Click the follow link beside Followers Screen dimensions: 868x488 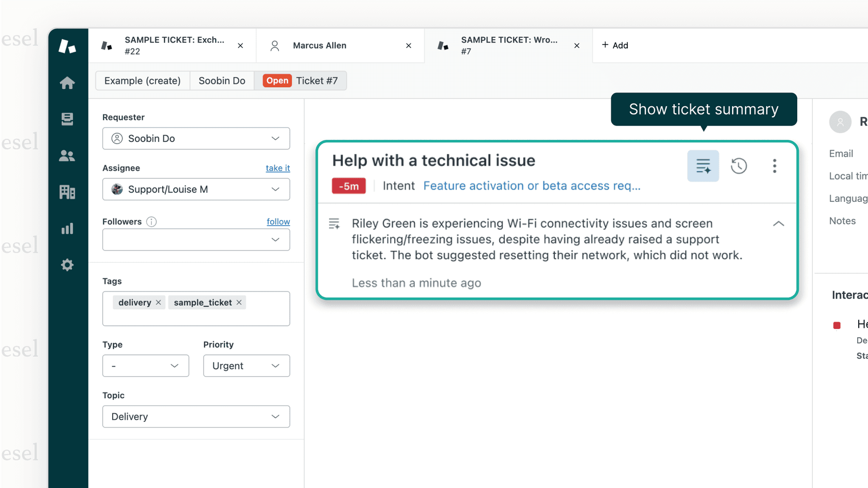(x=278, y=222)
